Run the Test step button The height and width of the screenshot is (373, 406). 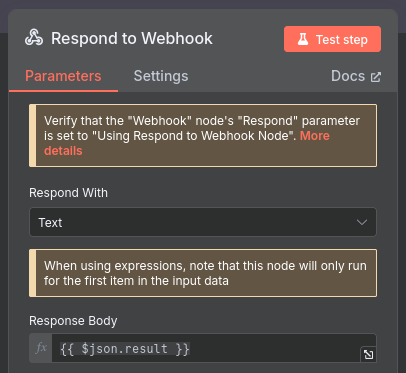[x=332, y=39]
